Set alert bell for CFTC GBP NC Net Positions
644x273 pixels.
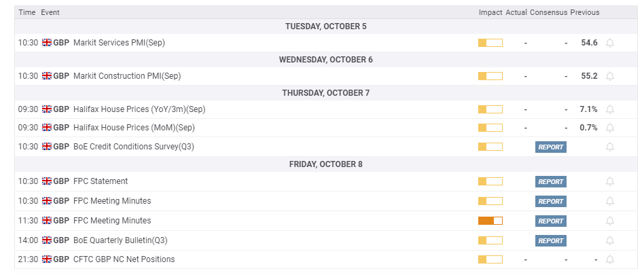[609, 259]
